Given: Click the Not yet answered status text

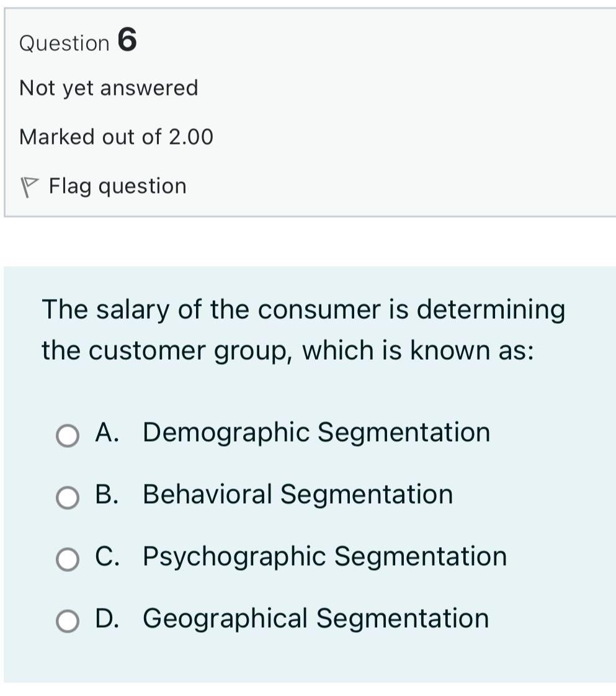Looking at the screenshot, I should (109, 88).
